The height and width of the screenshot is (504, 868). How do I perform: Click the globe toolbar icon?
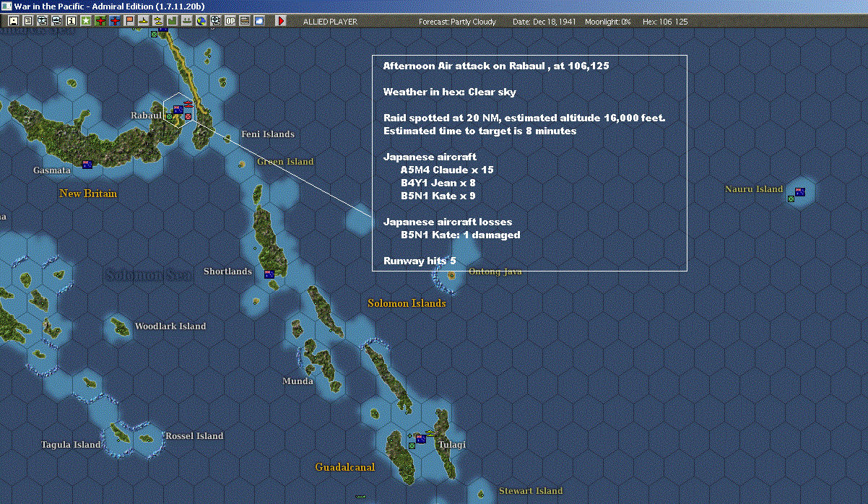201,22
